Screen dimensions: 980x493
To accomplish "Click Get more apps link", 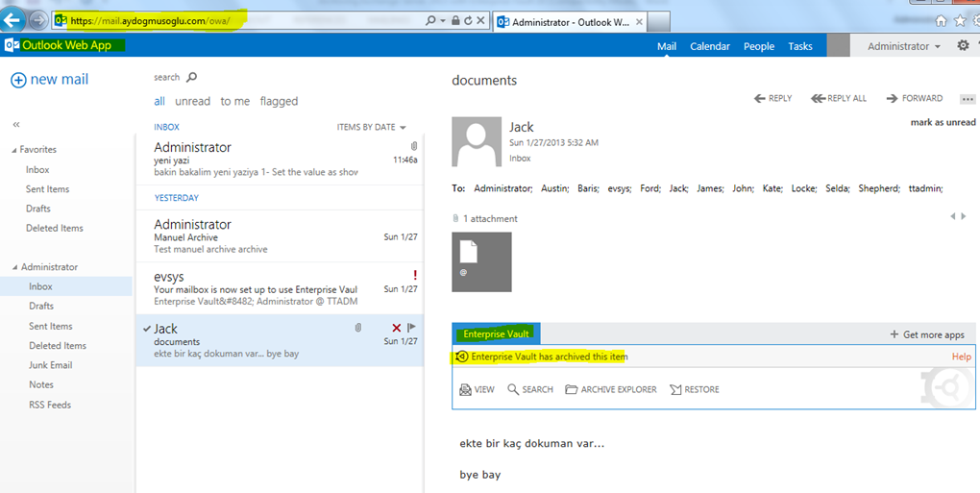I will [x=927, y=335].
